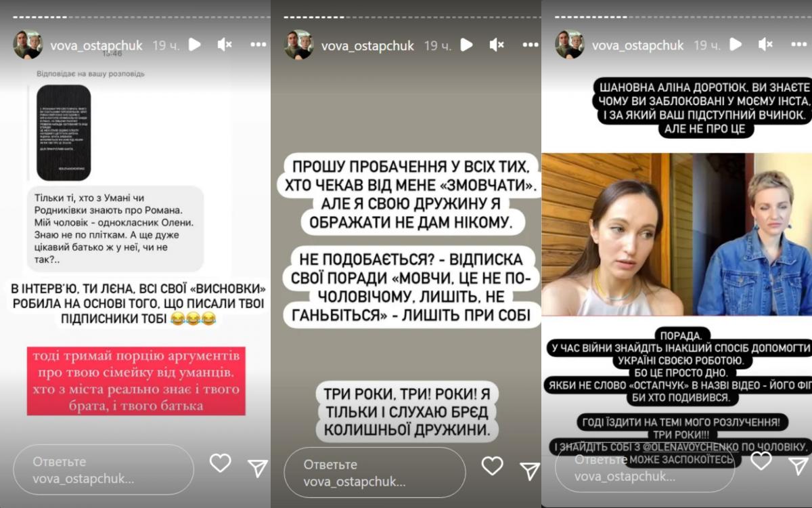Image resolution: width=812 pixels, height=508 pixels.
Task: Like the middle story with heart icon
Action: coord(492,466)
